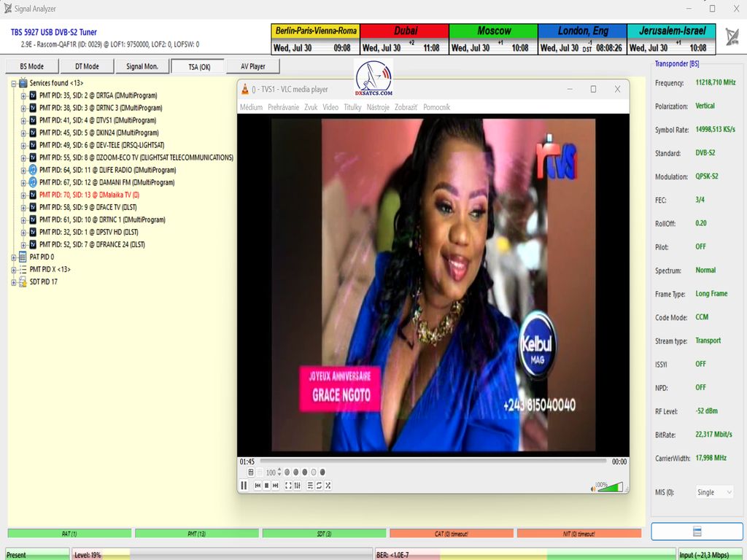Screen dimensions: 747x560
Task: Pause playback in VLC player
Action: pos(244,486)
